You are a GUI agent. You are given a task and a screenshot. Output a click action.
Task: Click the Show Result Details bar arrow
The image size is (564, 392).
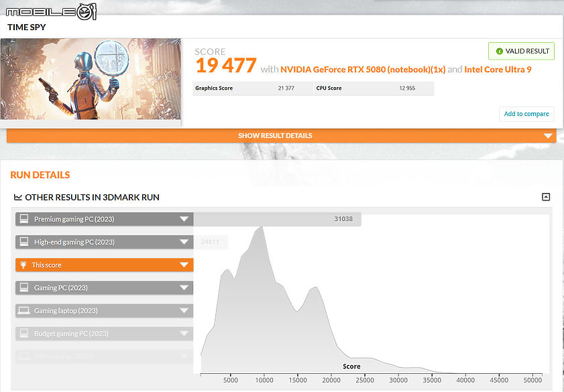548,136
